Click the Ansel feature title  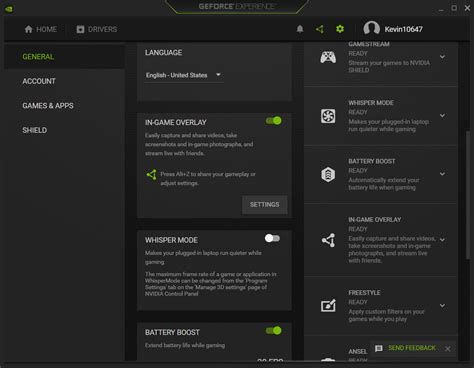[358, 351]
